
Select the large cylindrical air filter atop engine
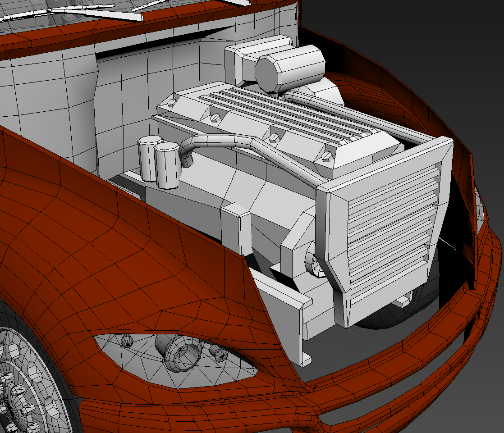pos(290,68)
